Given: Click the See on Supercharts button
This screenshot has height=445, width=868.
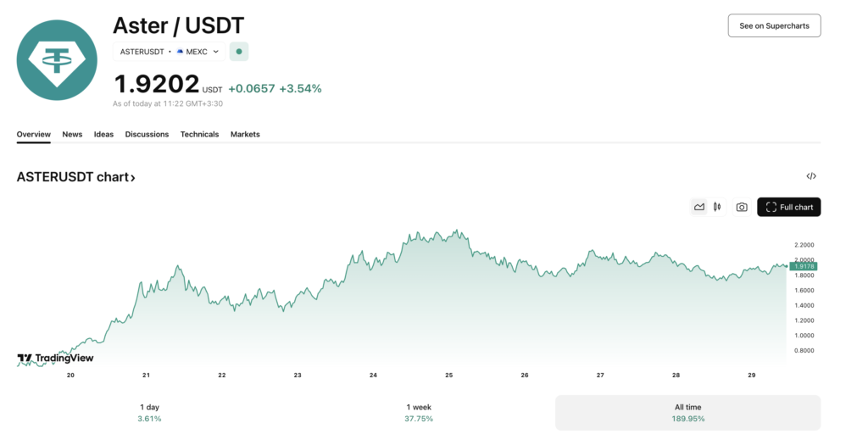Looking at the screenshot, I should pyautogui.click(x=775, y=25).
